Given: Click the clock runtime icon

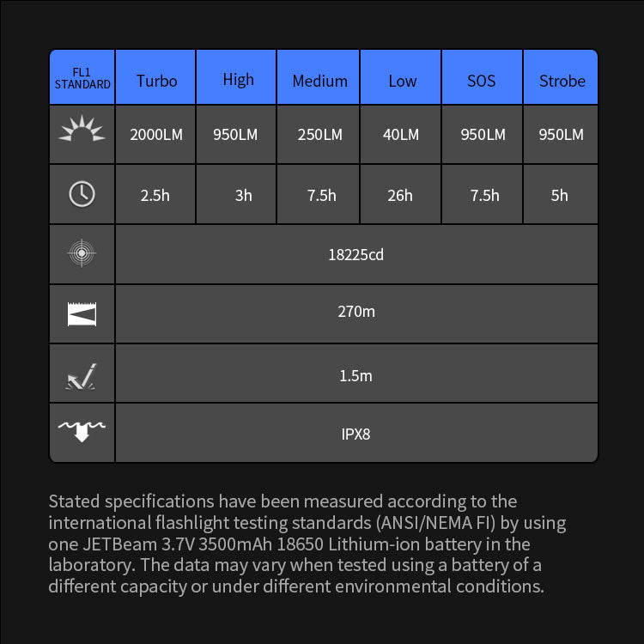Looking at the screenshot, I should point(82,194).
